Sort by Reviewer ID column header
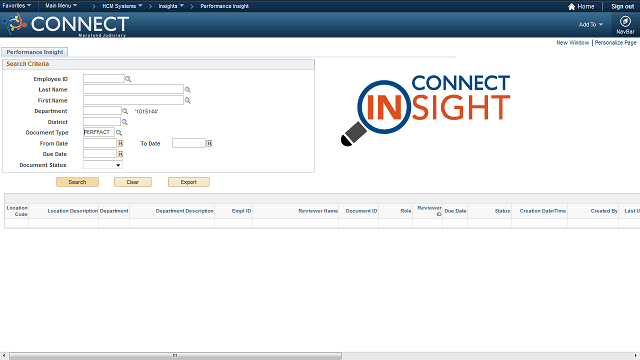 pos(429,211)
